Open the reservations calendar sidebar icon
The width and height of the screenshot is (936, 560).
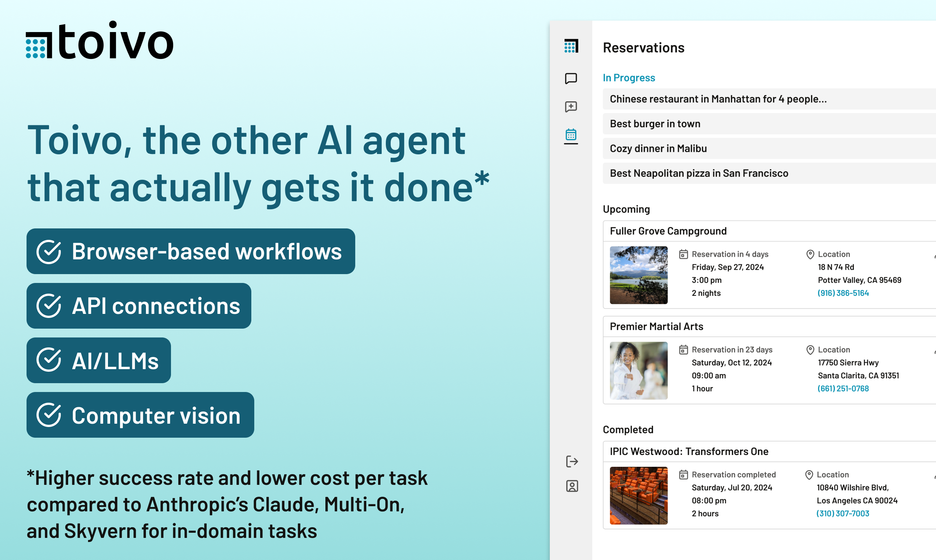point(571,135)
